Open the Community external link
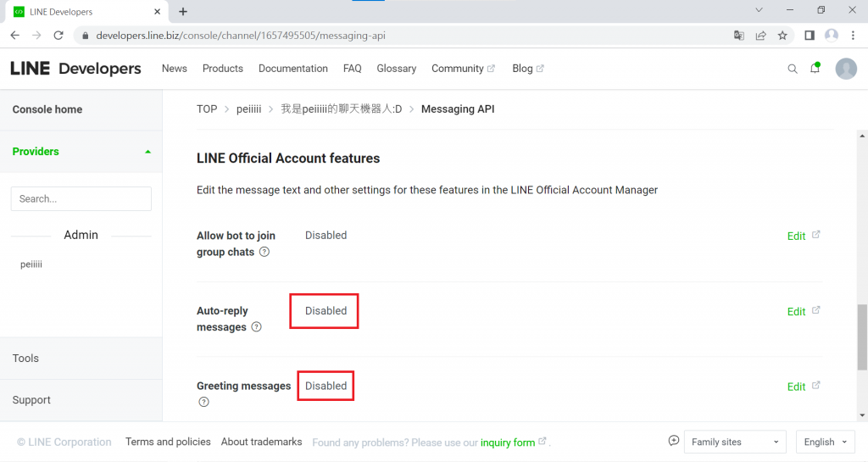The width and height of the screenshot is (868, 462). [463, 69]
